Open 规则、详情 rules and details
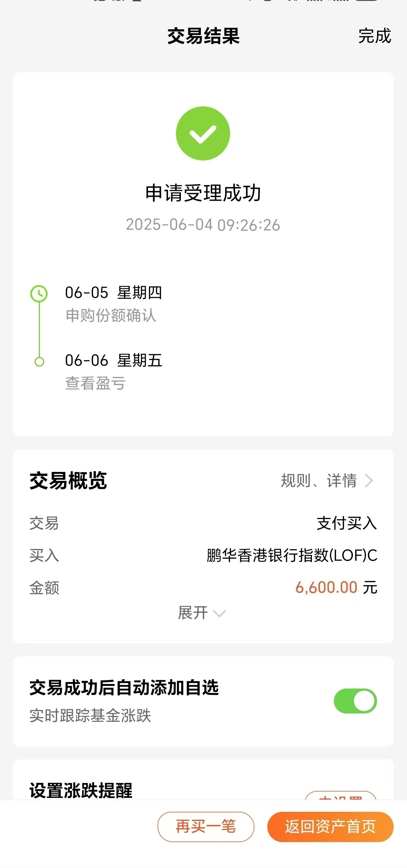This screenshot has width=407, height=868. pos(327,481)
